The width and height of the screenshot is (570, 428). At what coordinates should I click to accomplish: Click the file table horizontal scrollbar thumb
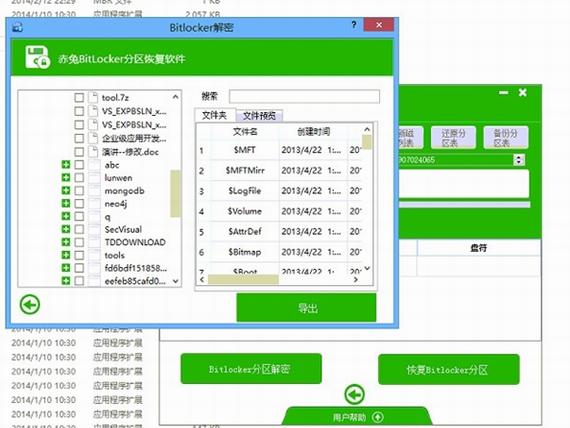pos(243,279)
